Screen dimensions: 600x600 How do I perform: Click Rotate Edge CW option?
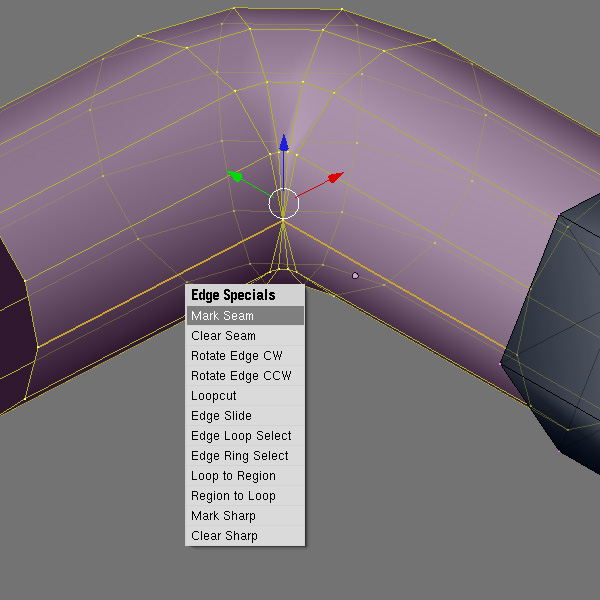245,356
